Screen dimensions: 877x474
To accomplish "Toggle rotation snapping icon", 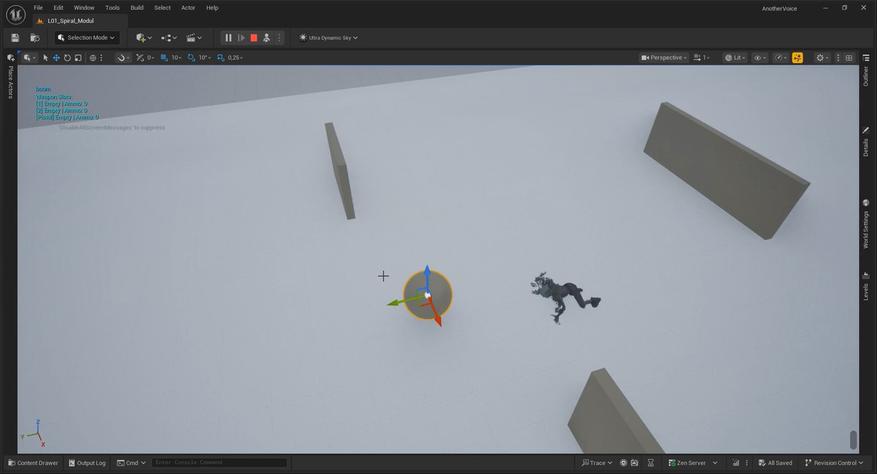I will coord(191,58).
